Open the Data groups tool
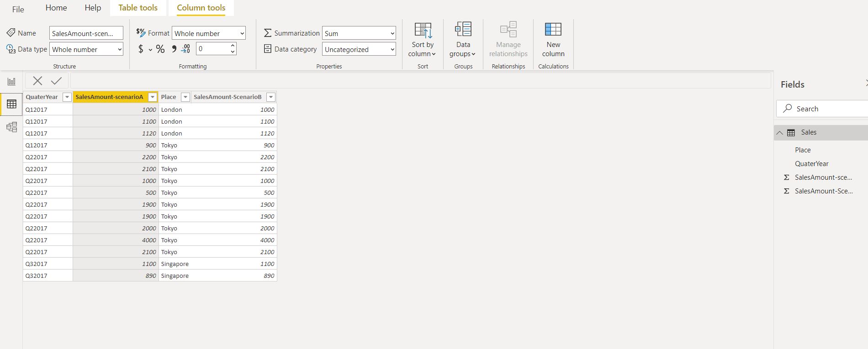This screenshot has width=868, height=349. click(x=463, y=29)
